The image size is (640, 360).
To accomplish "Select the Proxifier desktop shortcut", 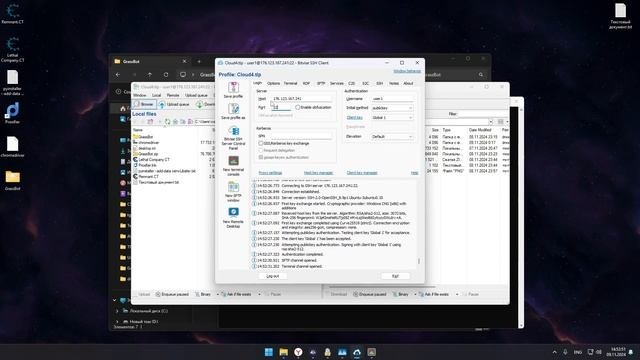I will [x=13, y=113].
